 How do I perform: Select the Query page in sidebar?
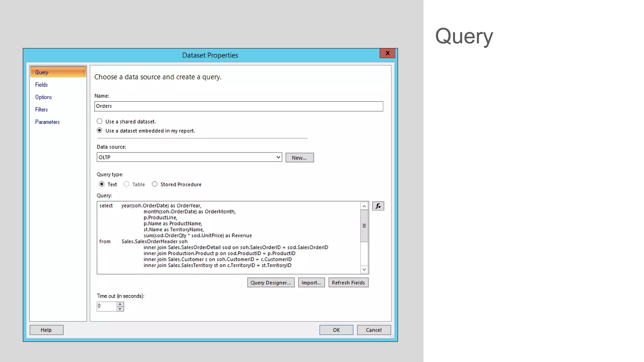click(58, 72)
